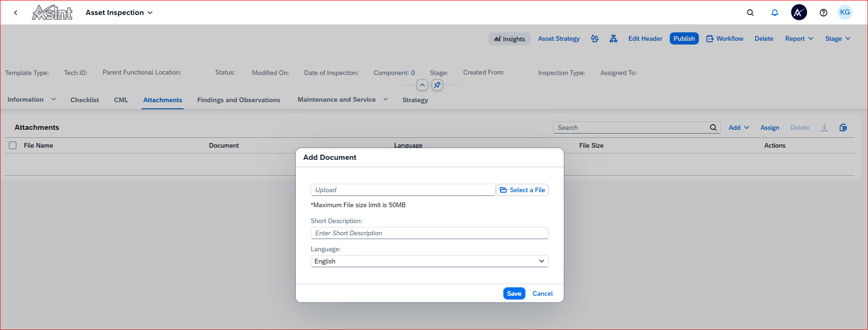Open the notifications bell
Viewport: 868px width, 330px height.
[x=775, y=13]
